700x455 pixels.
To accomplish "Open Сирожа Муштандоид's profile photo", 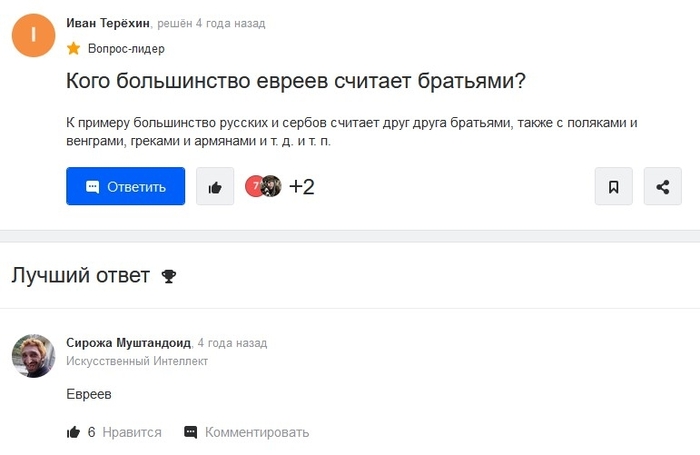I will point(33,355).
